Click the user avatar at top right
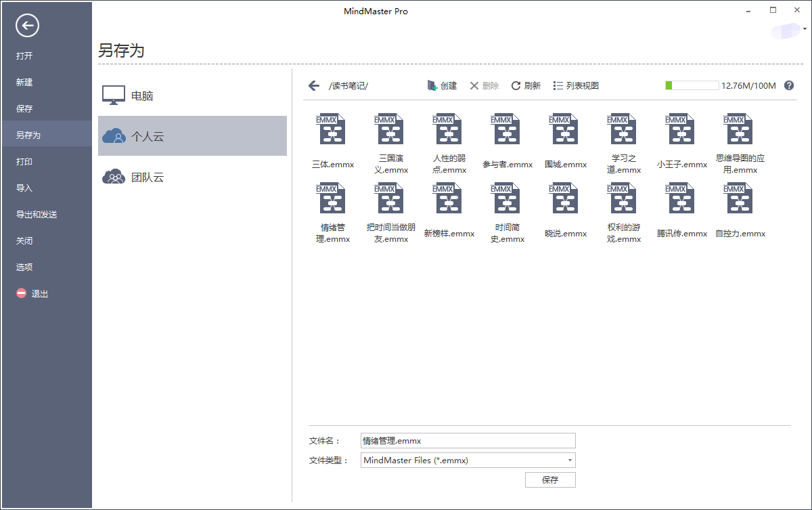The height and width of the screenshot is (510, 812). [x=786, y=30]
